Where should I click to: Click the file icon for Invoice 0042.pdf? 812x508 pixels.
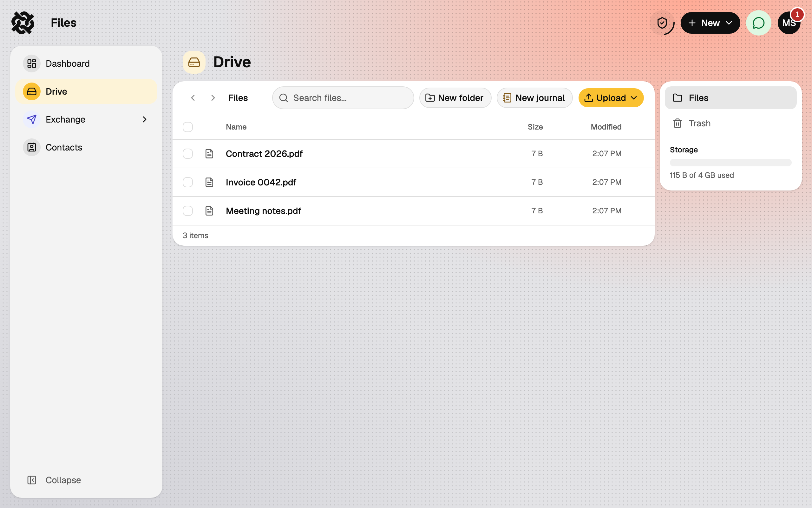(x=209, y=182)
